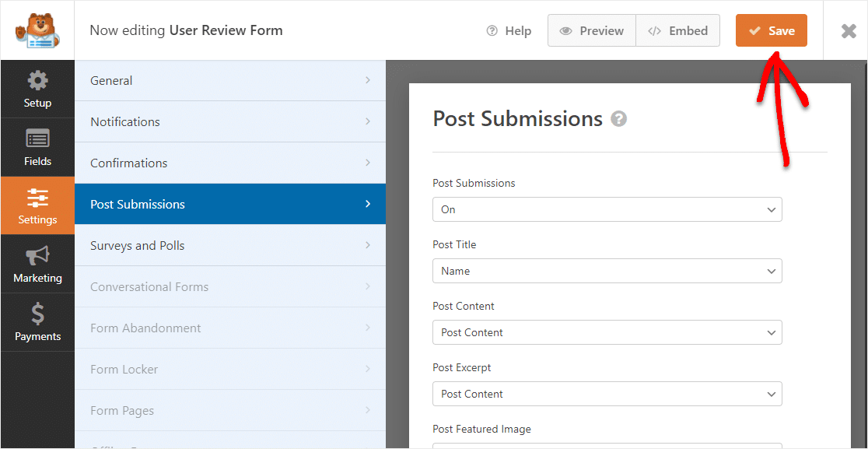Click the Preview button
This screenshot has height=449, width=868.
592,31
